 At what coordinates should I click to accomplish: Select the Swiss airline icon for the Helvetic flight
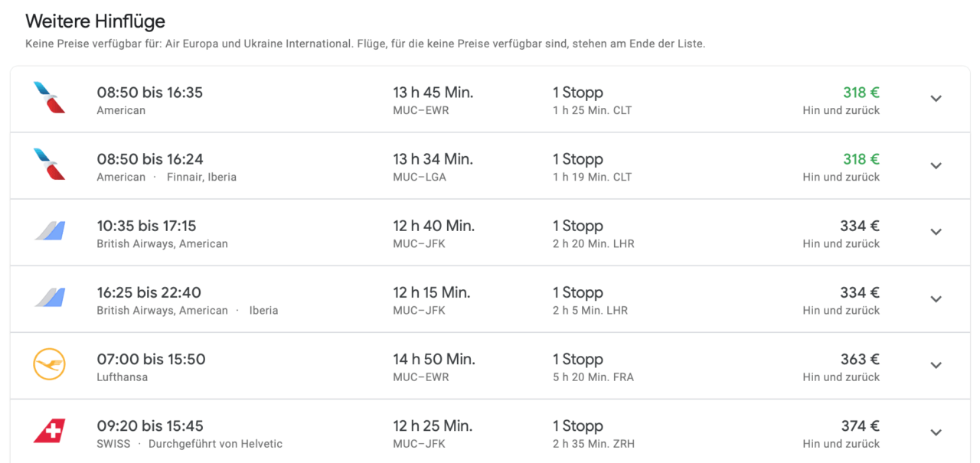47,432
